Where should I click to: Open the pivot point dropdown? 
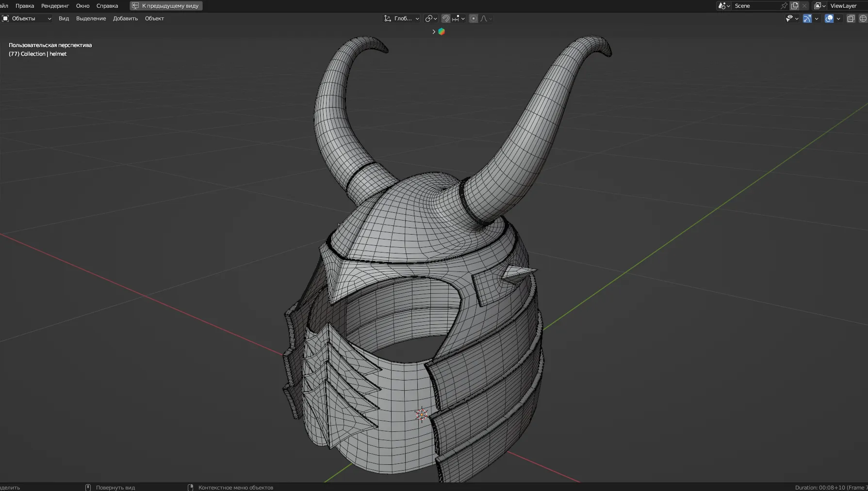point(431,18)
